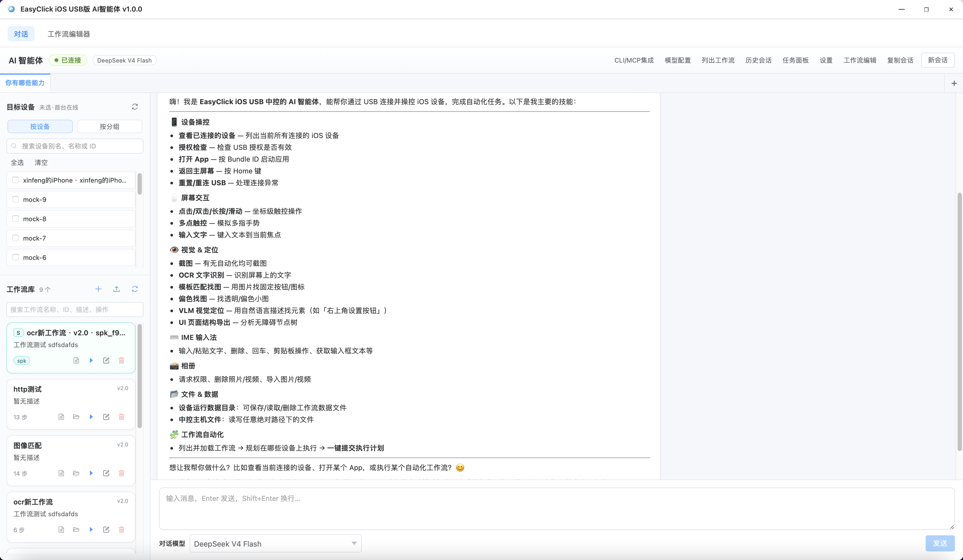Open folder of 6 步 ocr新工作流
This screenshot has height=560, width=963.
click(76, 529)
